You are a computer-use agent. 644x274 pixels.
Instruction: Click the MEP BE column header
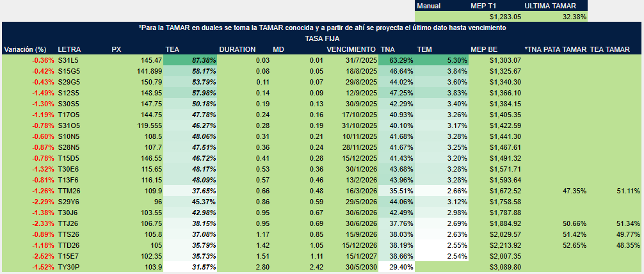point(484,50)
